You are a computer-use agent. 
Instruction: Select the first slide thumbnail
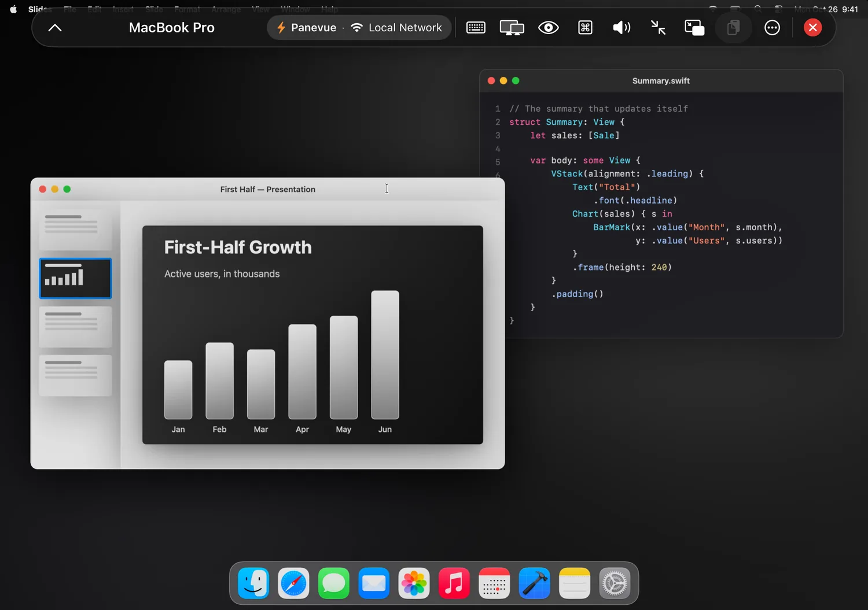pos(75,230)
